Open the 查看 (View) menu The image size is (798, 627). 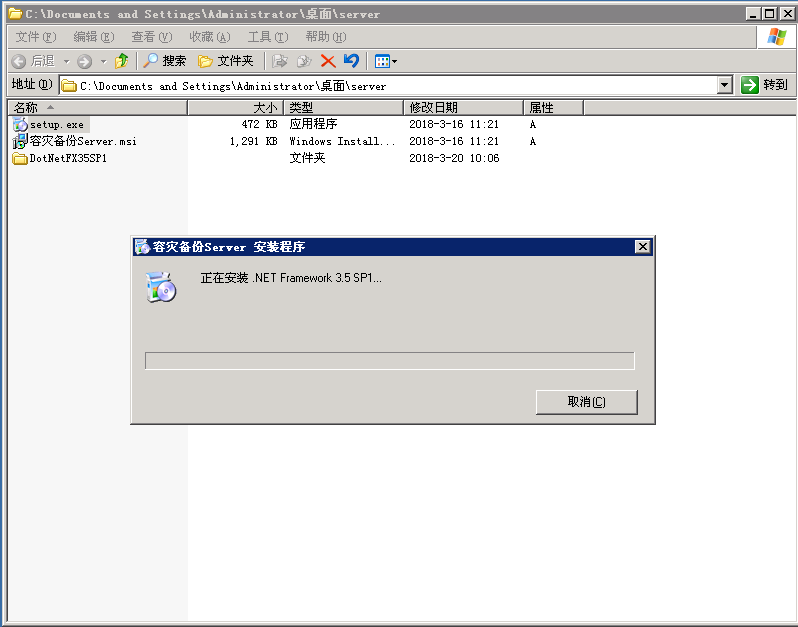[x=151, y=37]
